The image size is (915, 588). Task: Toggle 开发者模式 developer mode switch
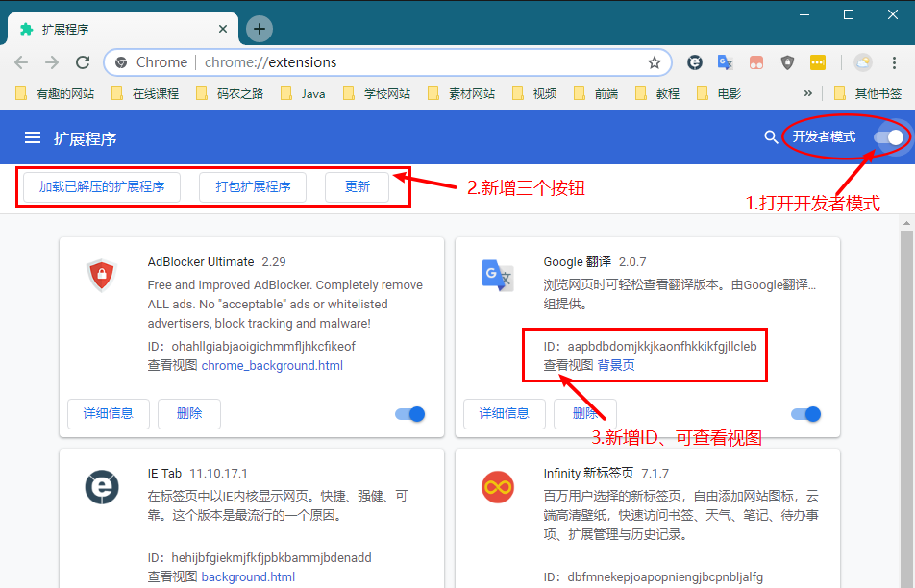coord(889,137)
